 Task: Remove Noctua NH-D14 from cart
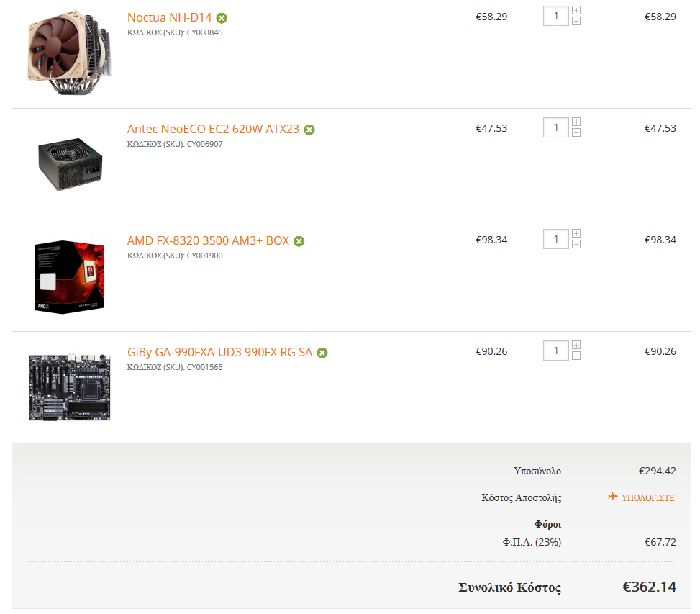222,18
